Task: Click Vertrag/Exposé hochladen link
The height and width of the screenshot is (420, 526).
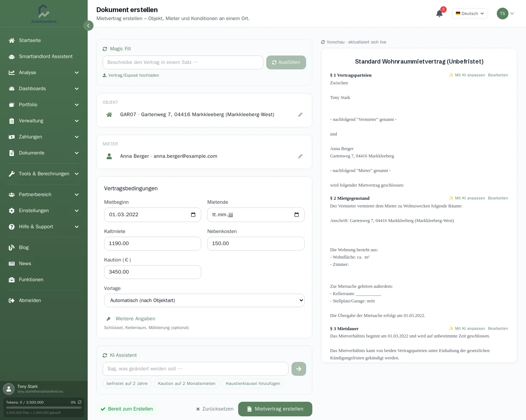Action: (x=131, y=75)
